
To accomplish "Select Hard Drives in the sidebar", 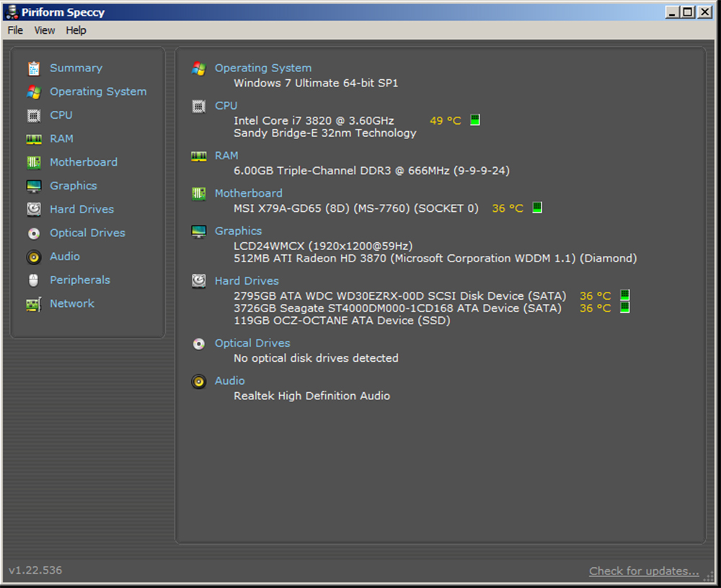I will [x=82, y=209].
